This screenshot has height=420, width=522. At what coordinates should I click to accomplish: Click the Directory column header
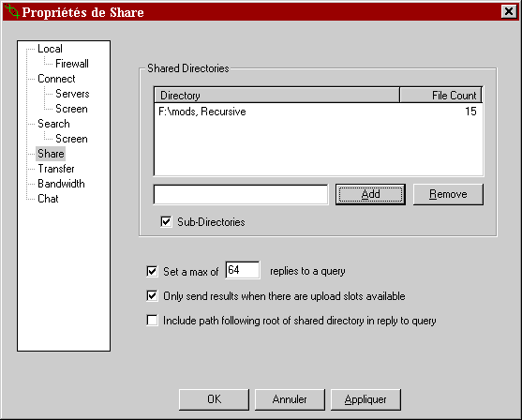tap(276, 96)
